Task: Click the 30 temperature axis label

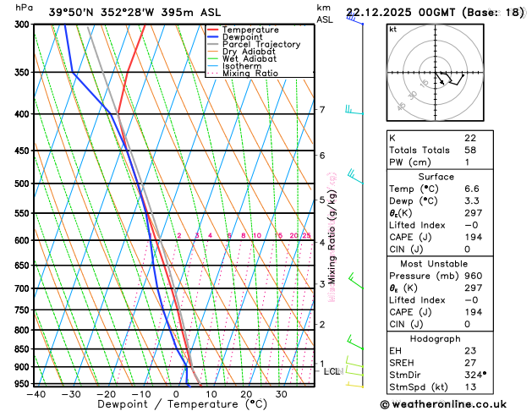Action: (x=282, y=394)
